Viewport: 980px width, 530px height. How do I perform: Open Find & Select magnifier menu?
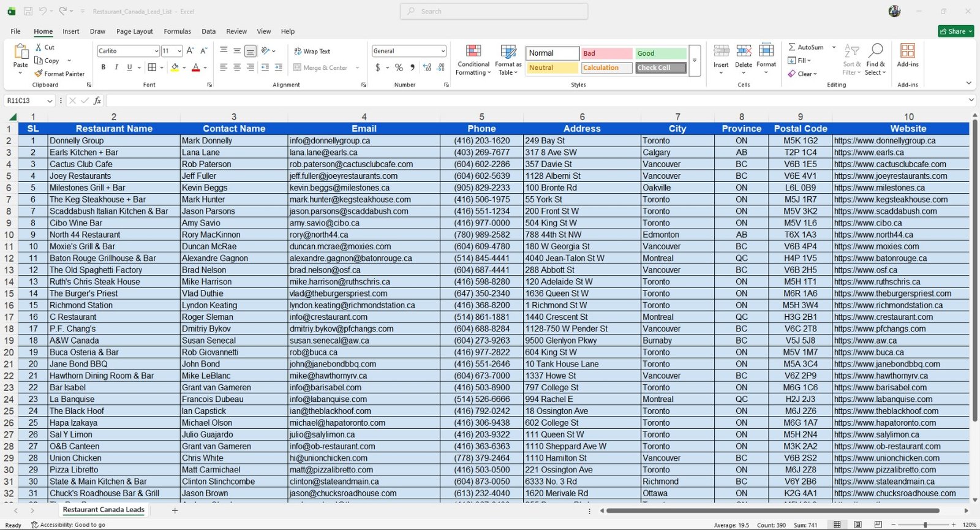tap(875, 59)
